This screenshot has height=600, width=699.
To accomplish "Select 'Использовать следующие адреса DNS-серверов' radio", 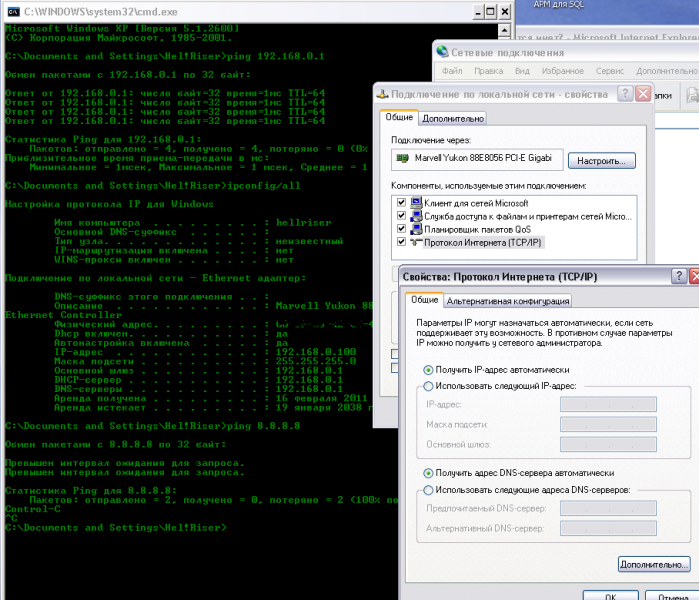I will point(428,490).
